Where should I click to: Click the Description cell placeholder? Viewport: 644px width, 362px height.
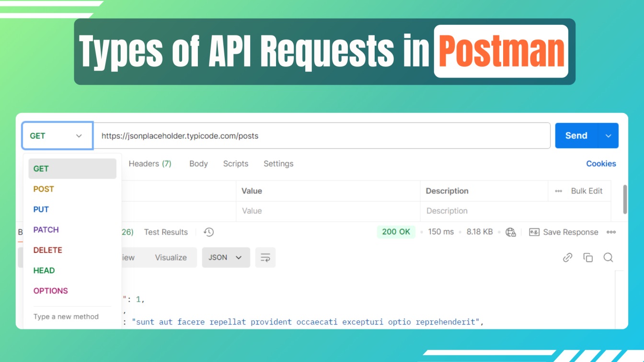pos(516,211)
